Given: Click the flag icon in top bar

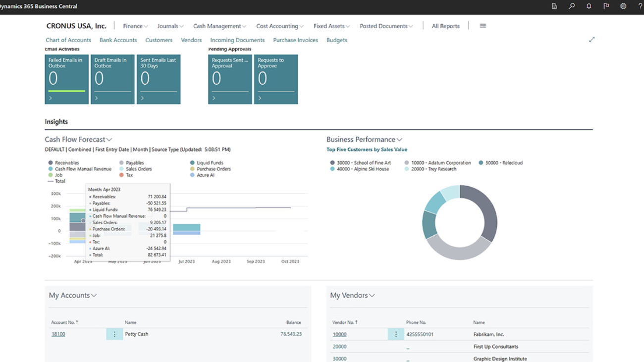Looking at the screenshot, I should 606,6.
